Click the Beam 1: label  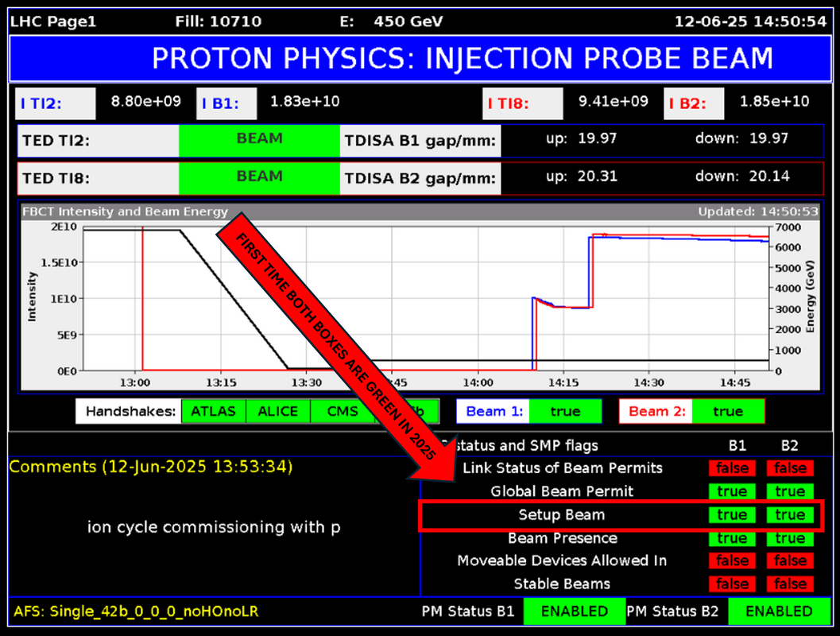494,412
